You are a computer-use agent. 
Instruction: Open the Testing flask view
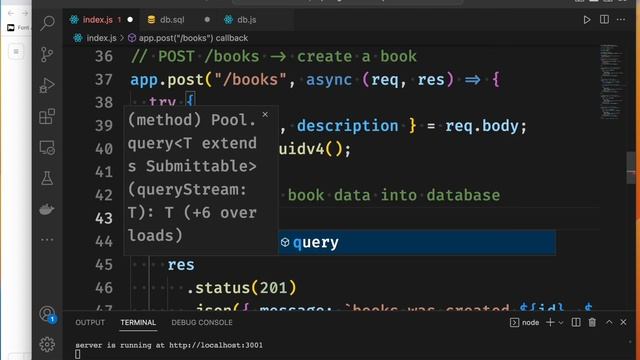[x=47, y=178]
